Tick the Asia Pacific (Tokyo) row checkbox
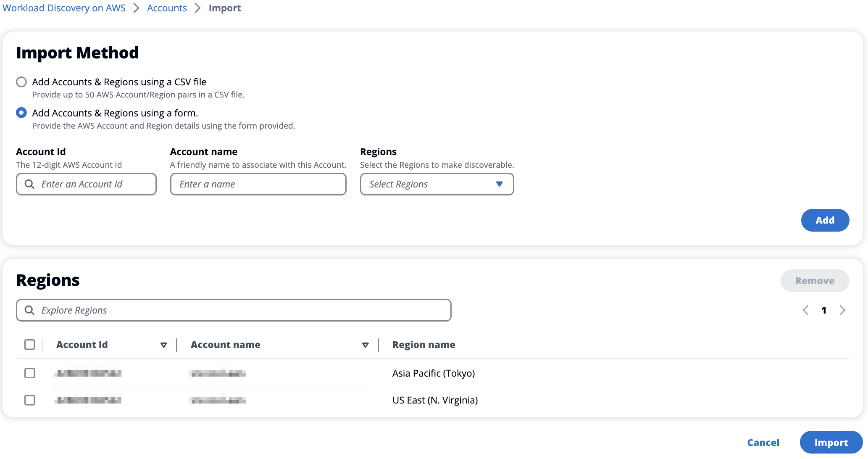Screen dimensions: 868x459 point(30,373)
